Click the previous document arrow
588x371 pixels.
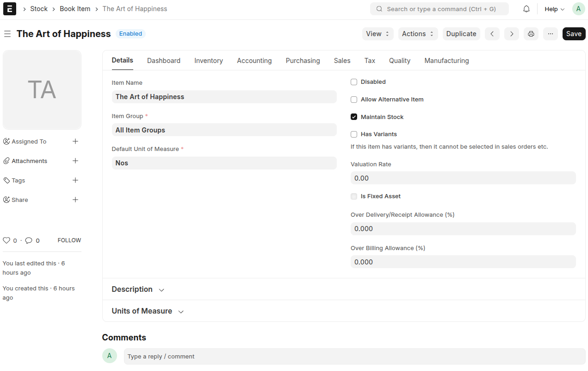click(x=492, y=33)
